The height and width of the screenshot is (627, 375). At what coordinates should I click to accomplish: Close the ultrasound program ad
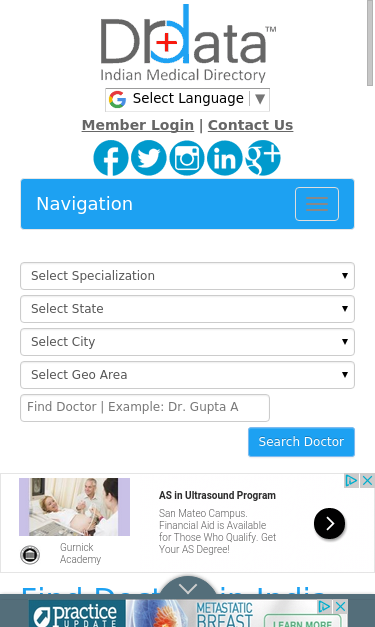[367, 480]
